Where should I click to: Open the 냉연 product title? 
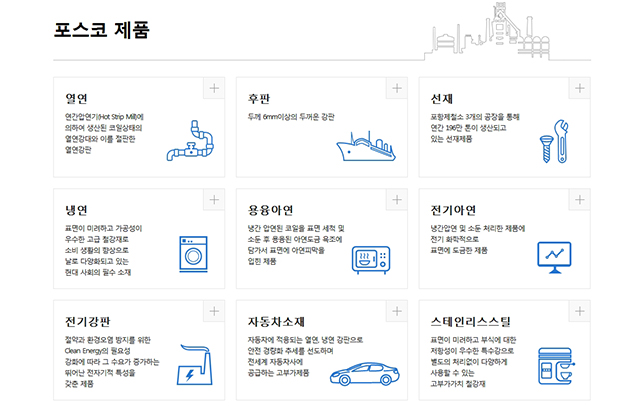point(76,210)
